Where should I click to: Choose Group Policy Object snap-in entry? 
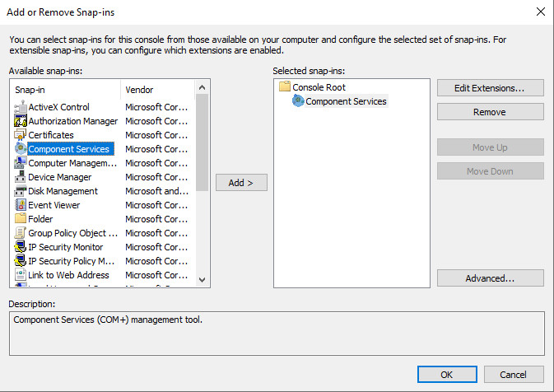(x=72, y=233)
